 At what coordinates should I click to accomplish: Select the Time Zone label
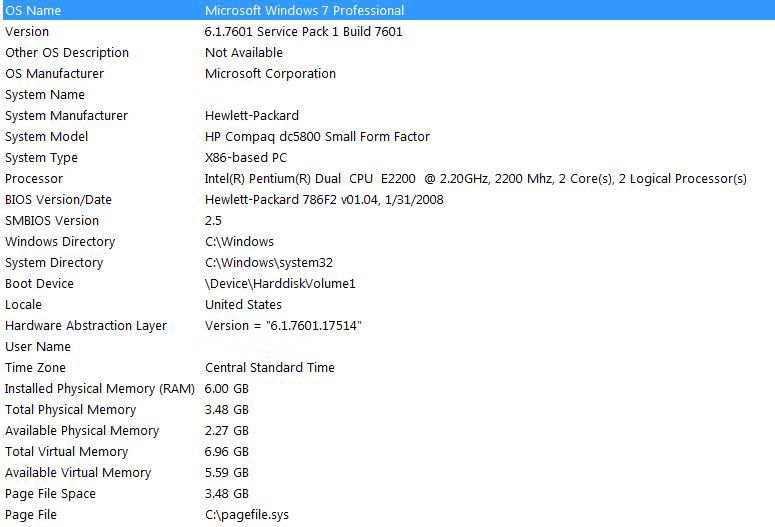coord(36,368)
